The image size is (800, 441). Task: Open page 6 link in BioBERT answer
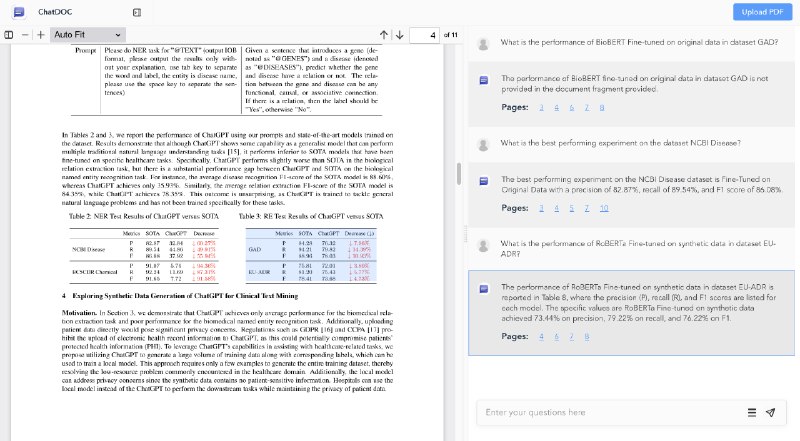click(571, 107)
